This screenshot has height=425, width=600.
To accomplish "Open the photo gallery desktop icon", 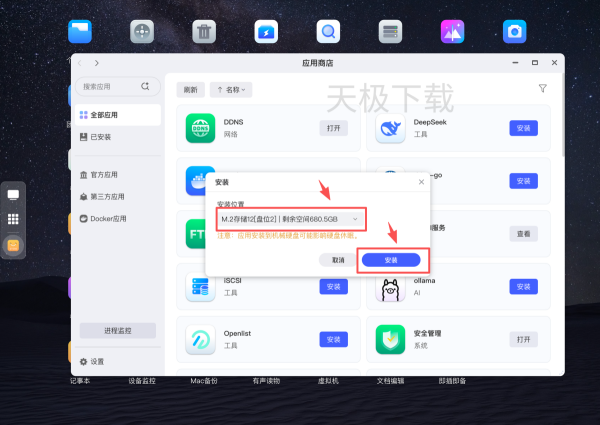I will pyautogui.click(x=452, y=31).
